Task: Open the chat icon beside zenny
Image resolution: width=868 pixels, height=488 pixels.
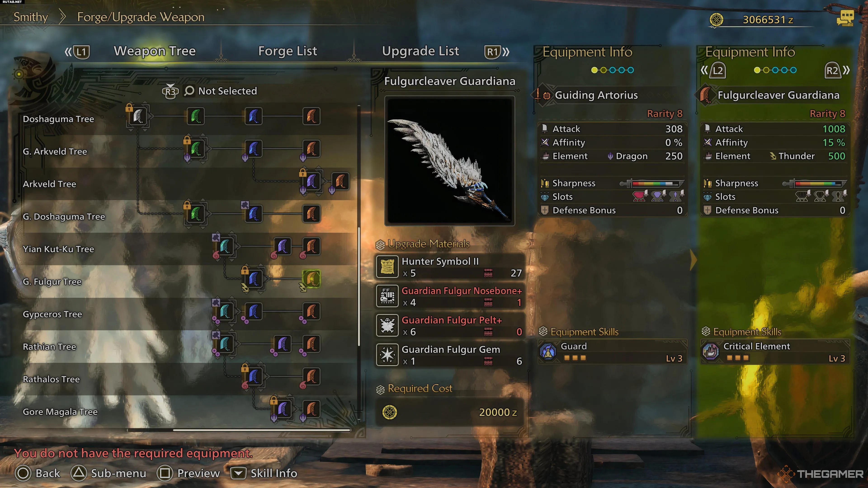Action: (x=845, y=18)
